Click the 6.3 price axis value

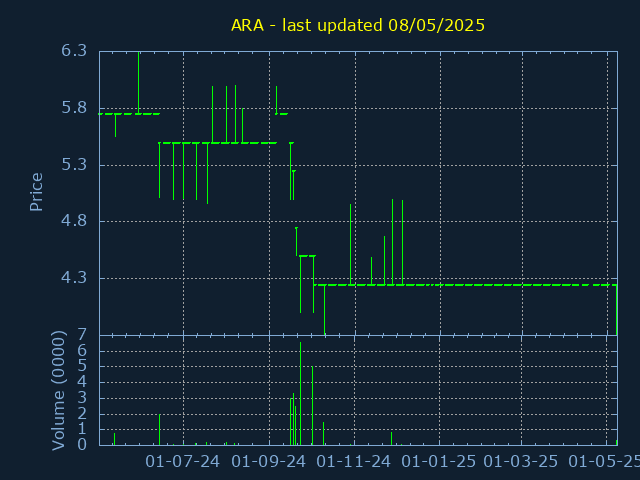pos(74,51)
